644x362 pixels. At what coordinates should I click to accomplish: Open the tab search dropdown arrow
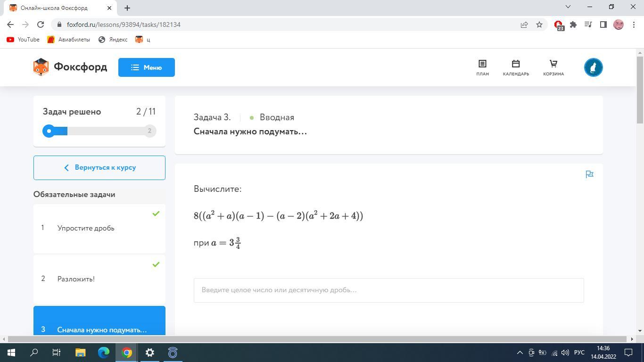[x=568, y=7]
